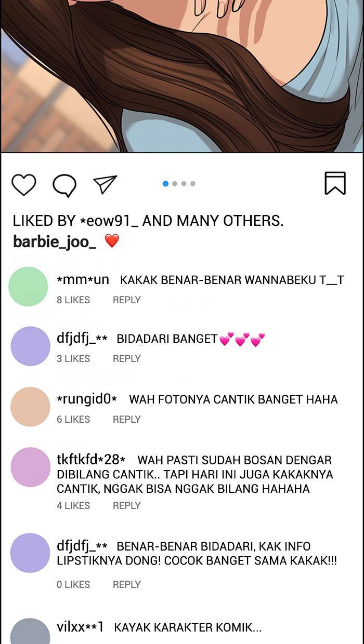364x644 pixels.
Task: Select the active blue carousel dot
Action: (165, 183)
